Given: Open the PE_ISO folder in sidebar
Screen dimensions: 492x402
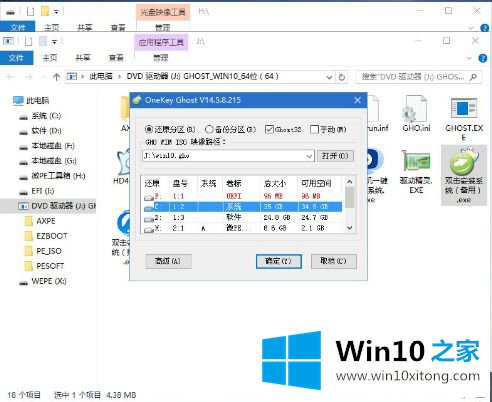Looking at the screenshot, I should [x=44, y=251].
